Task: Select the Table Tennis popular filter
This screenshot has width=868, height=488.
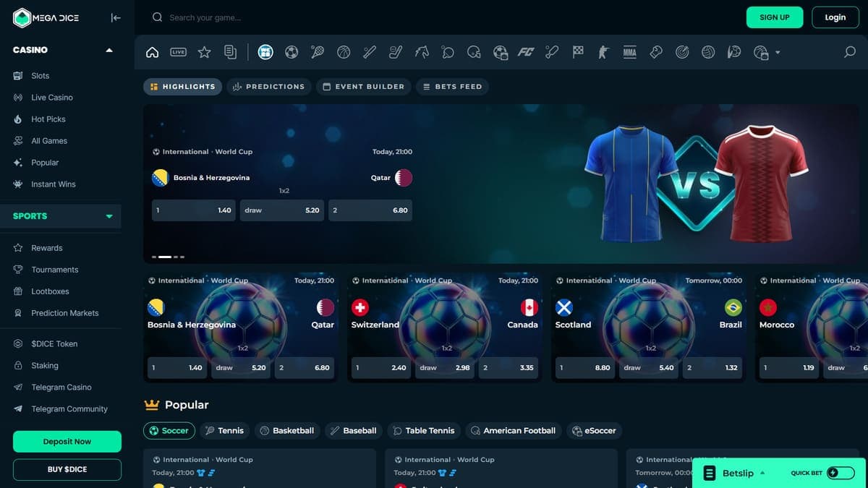Action: [424, 430]
